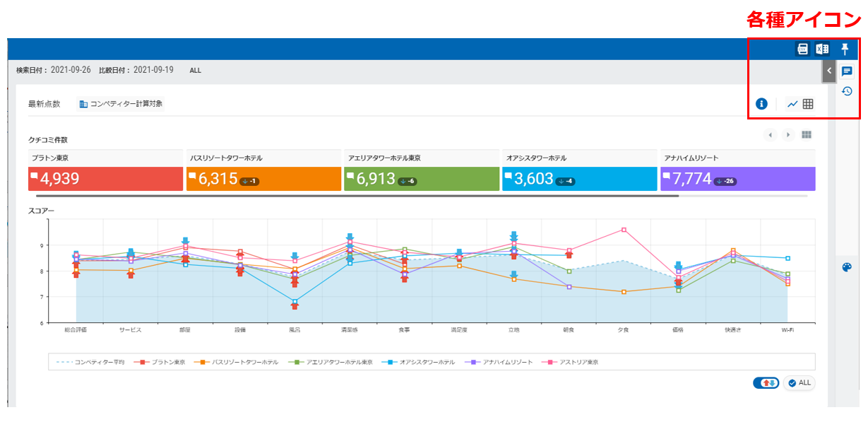Switch to line chart view
Viewport: 868px width, 422px height.
coord(792,104)
